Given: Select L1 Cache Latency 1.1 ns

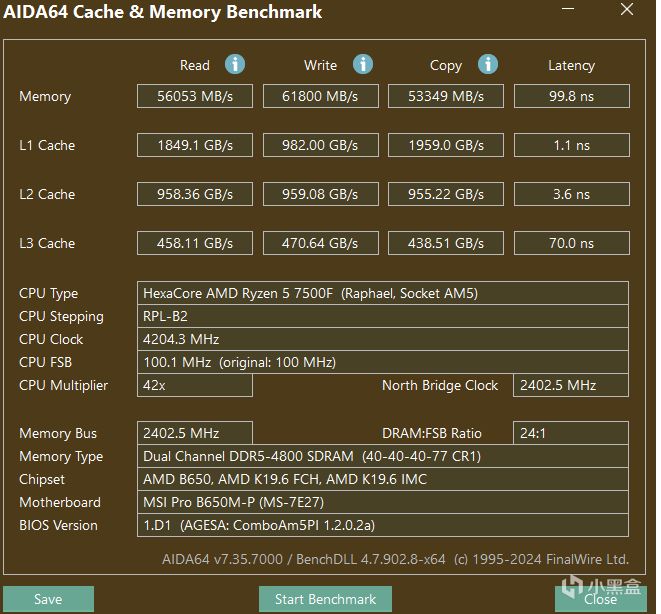Looking at the screenshot, I should tap(572, 145).
